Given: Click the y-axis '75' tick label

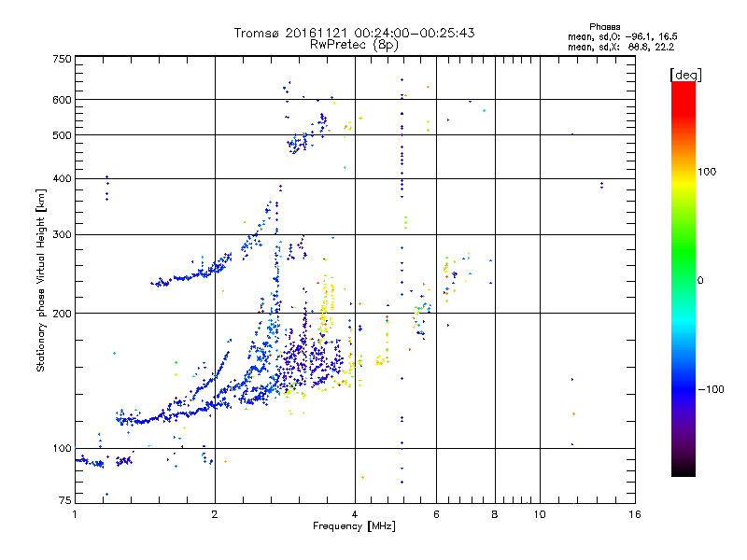Looking at the screenshot, I should pos(65,500).
